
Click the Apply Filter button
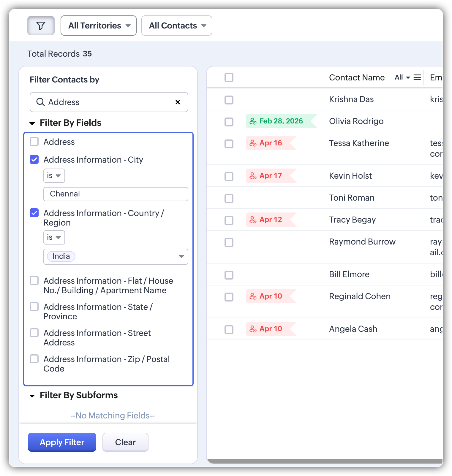pos(62,442)
